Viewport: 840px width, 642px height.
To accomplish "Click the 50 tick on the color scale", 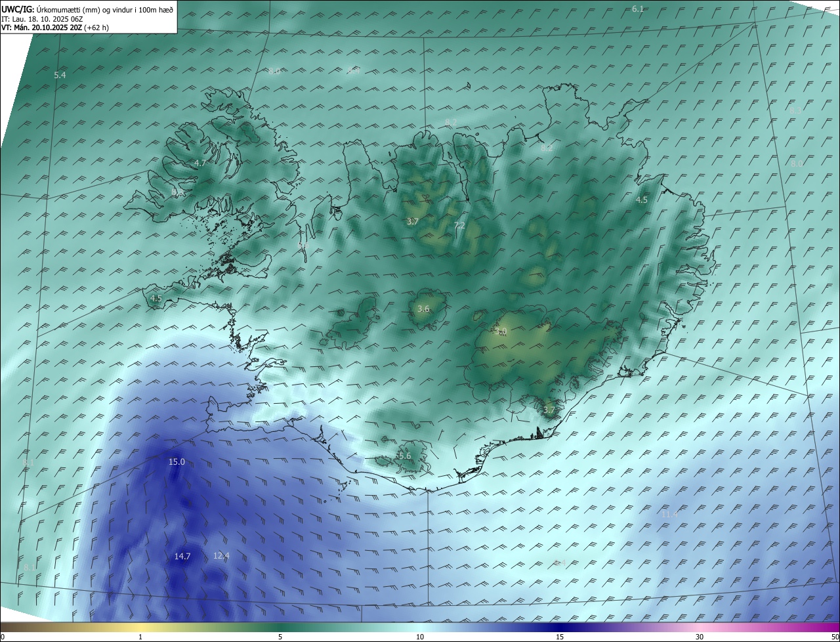I will coord(835,637).
